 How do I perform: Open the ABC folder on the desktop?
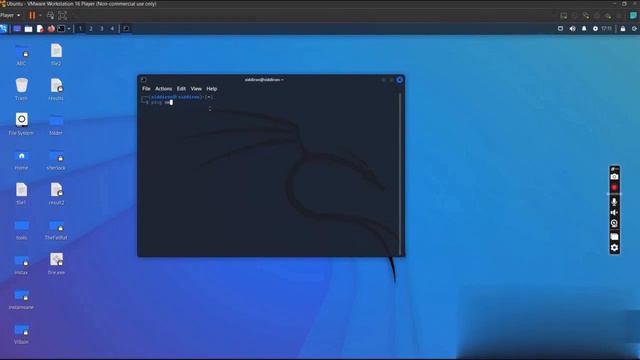click(21, 56)
